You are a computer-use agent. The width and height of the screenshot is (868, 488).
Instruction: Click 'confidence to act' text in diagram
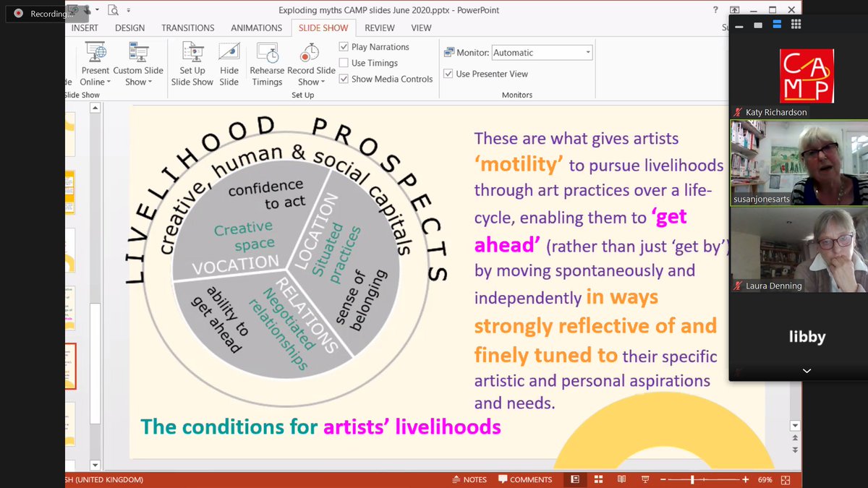coord(265,194)
